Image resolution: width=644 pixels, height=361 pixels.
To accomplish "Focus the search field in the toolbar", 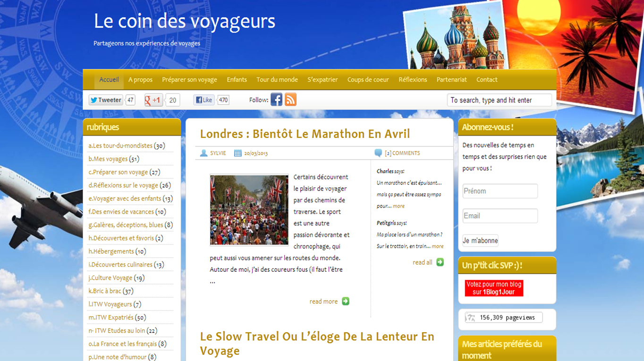I will tap(500, 100).
